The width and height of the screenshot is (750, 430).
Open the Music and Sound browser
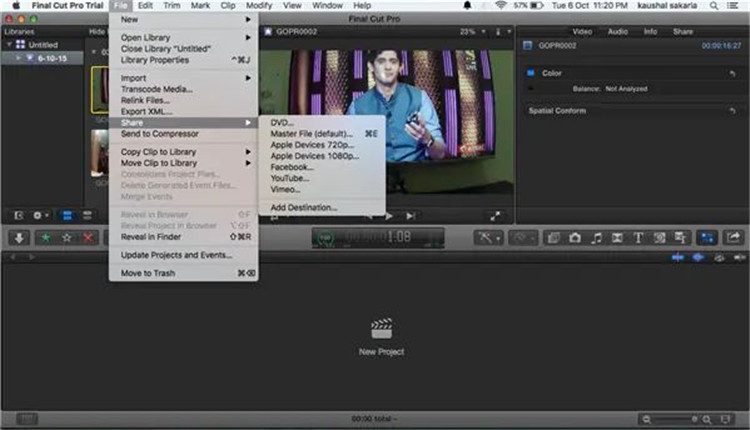(596, 237)
